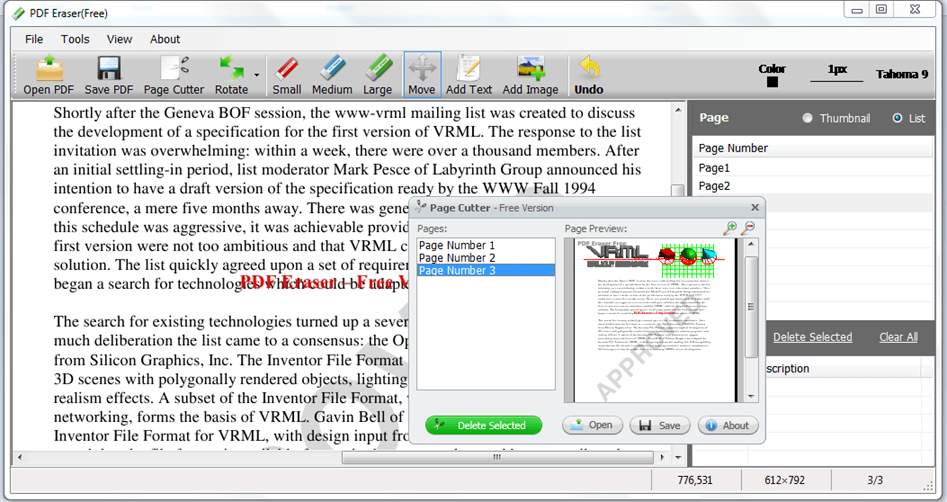The image size is (947, 502).
Task: Open the Tools menu
Action: (75, 39)
